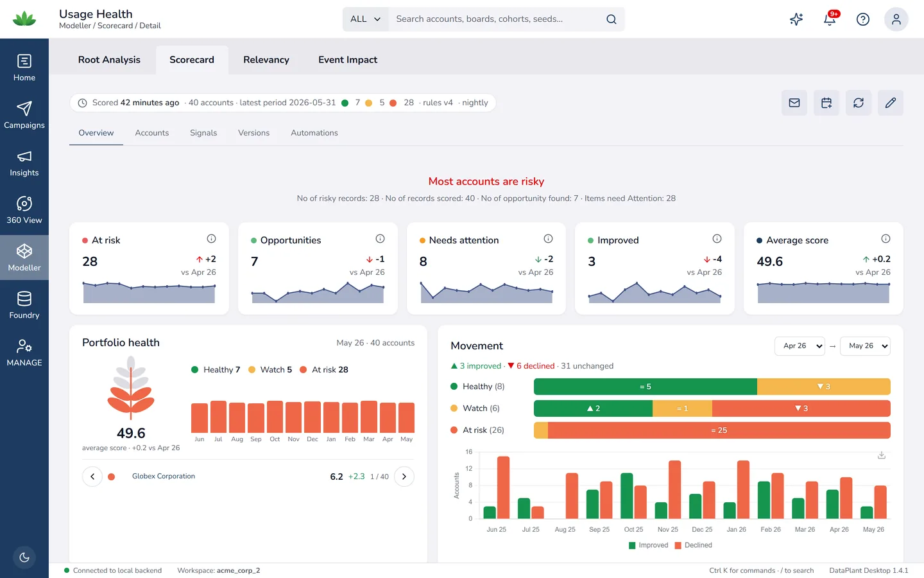Open Foundry in the sidebar
This screenshot has height=578, width=924.
[x=24, y=306]
